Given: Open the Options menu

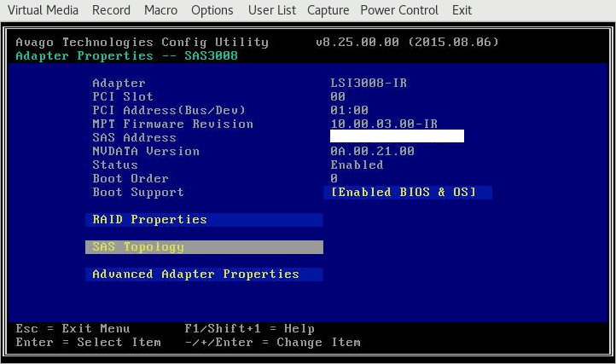Looking at the screenshot, I should tap(212, 10).
